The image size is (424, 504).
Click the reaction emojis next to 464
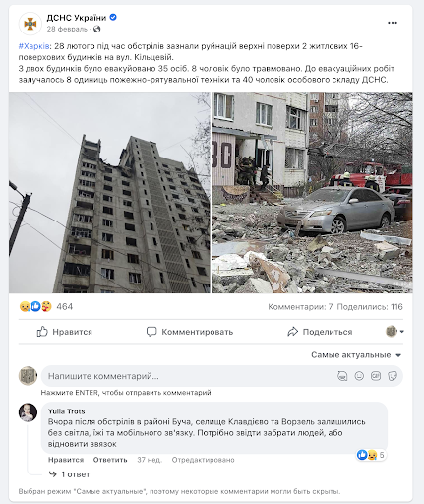(x=35, y=306)
